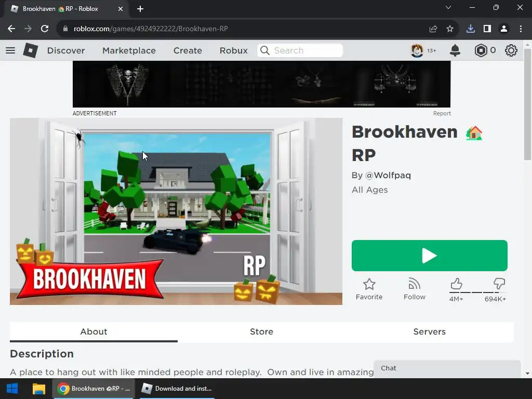Open the Chrome profile menu
This screenshot has height=399, width=532.
[504, 29]
